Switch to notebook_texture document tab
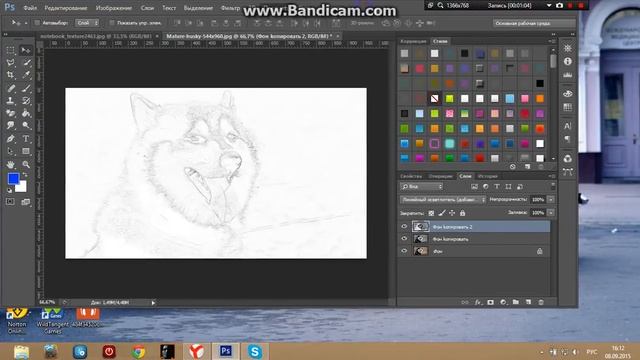This screenshot has height=360, width=640. pos(96,36)
